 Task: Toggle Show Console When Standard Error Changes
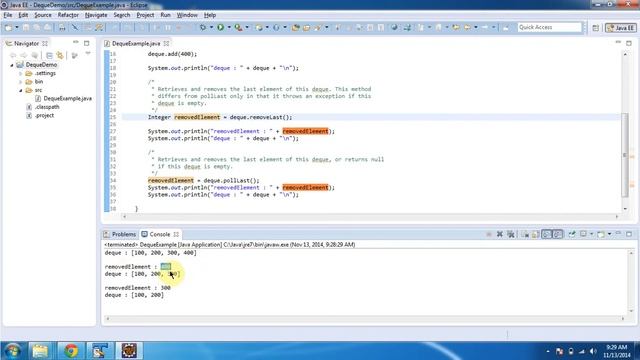point(558,234)
